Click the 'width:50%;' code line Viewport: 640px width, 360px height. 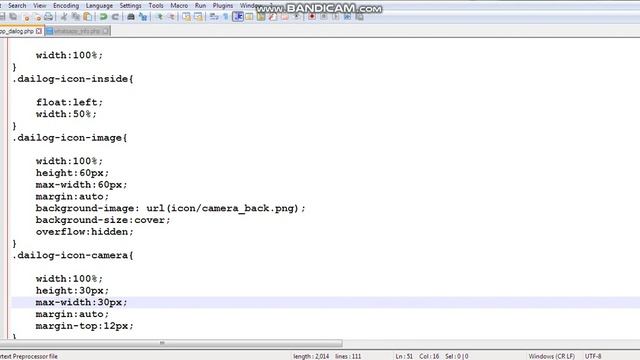point(66,114)
